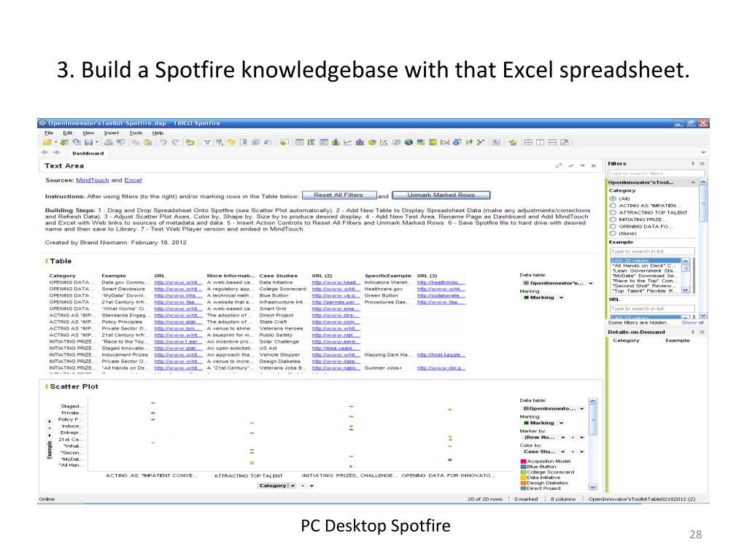Open the Excel source link
This screenshot has height=560, width=747.
[133, 181]
